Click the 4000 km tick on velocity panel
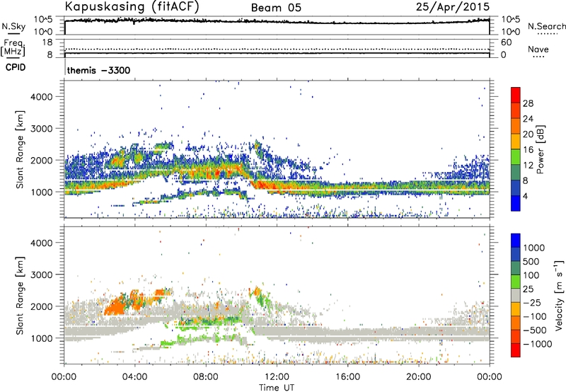 point(41,243)
